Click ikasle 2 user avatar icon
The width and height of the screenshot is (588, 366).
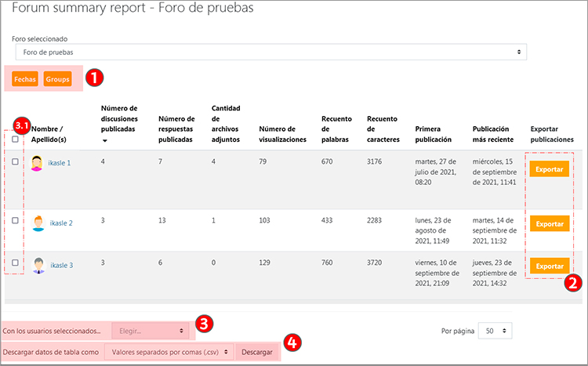pos(38,223)
